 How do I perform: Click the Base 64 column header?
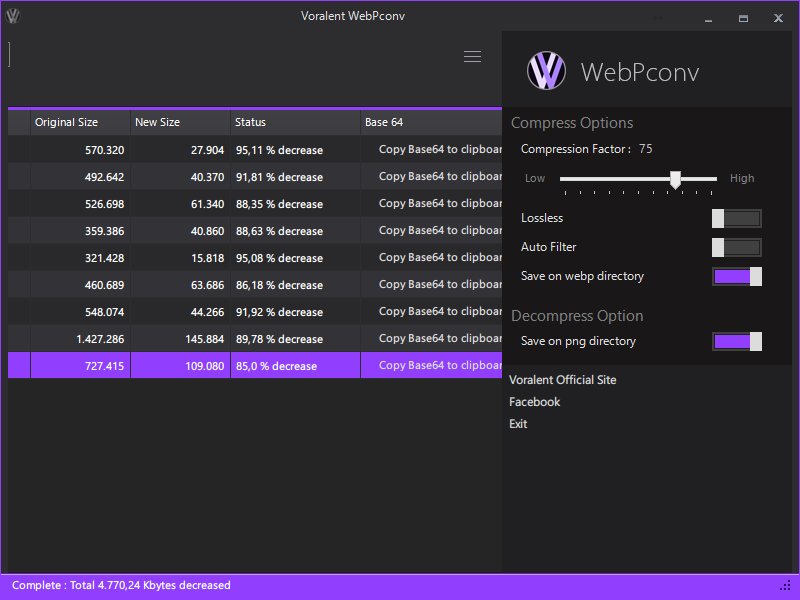431,122
